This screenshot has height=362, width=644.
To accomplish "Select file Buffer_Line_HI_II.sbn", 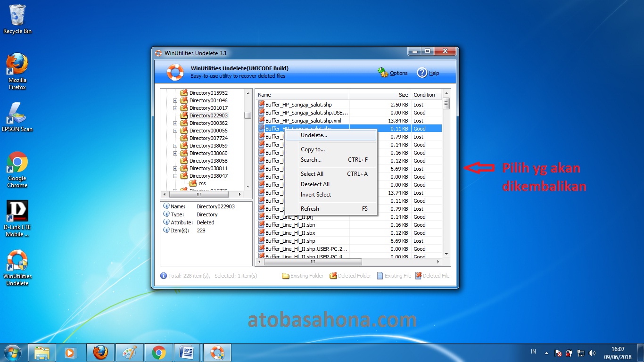I will coord(290,225).
